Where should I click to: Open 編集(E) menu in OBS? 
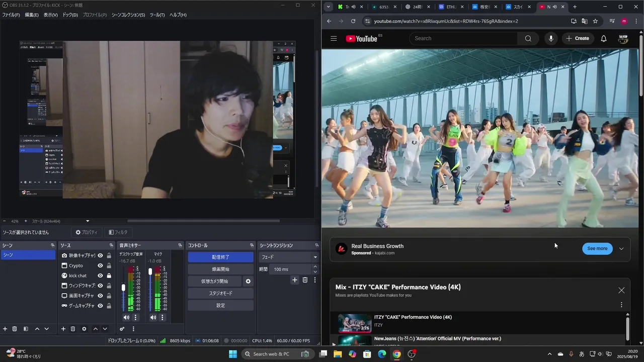click(32, 15)
